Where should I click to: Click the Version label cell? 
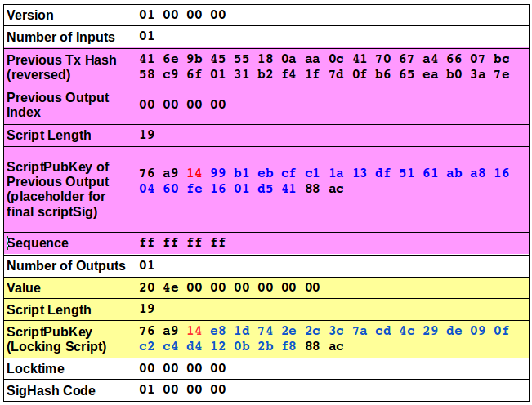pos(30,15)
